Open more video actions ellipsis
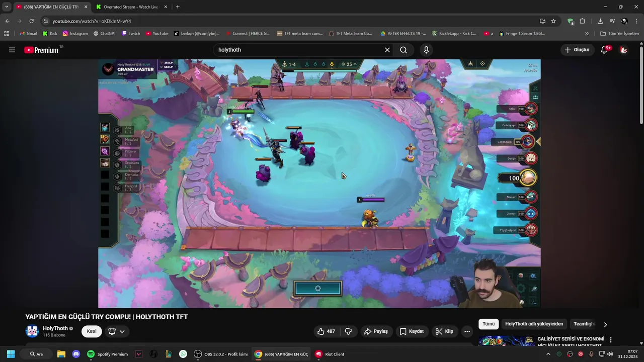The image size is (644, 362). [x=467, y=331]
